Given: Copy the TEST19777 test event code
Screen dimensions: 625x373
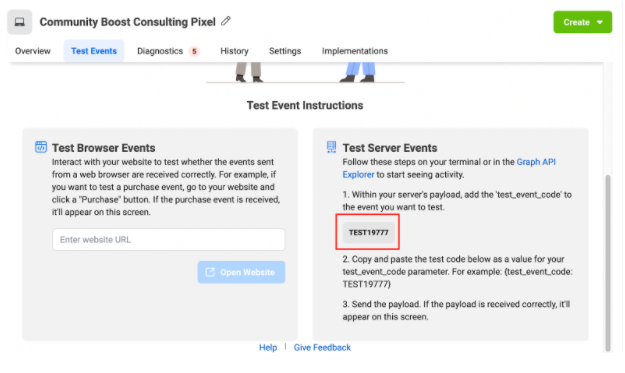Looking at the screenshot, I should [x=369, y=232].
